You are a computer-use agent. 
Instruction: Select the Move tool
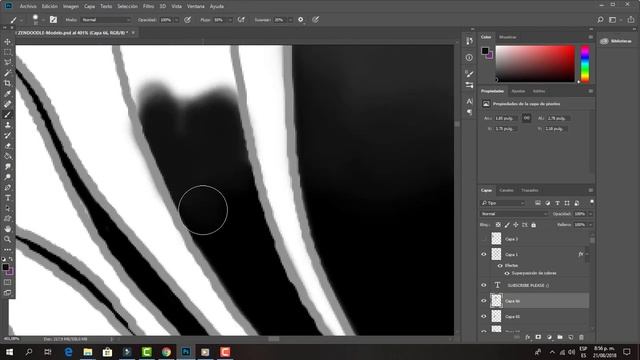click(x=7, y=42)
